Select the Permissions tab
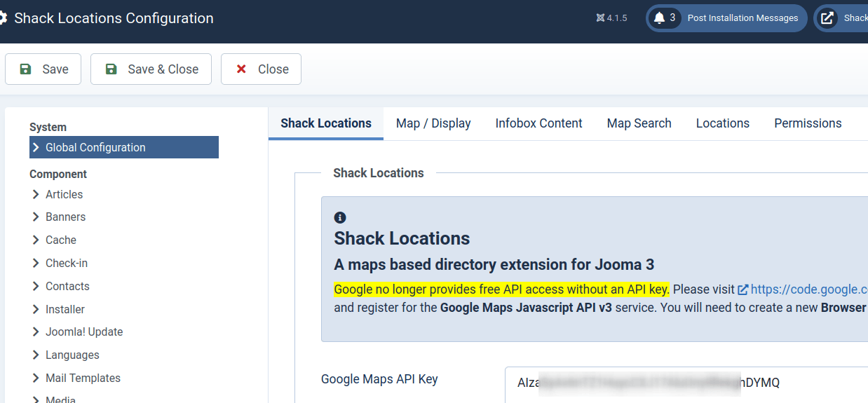 pos(808,123)
